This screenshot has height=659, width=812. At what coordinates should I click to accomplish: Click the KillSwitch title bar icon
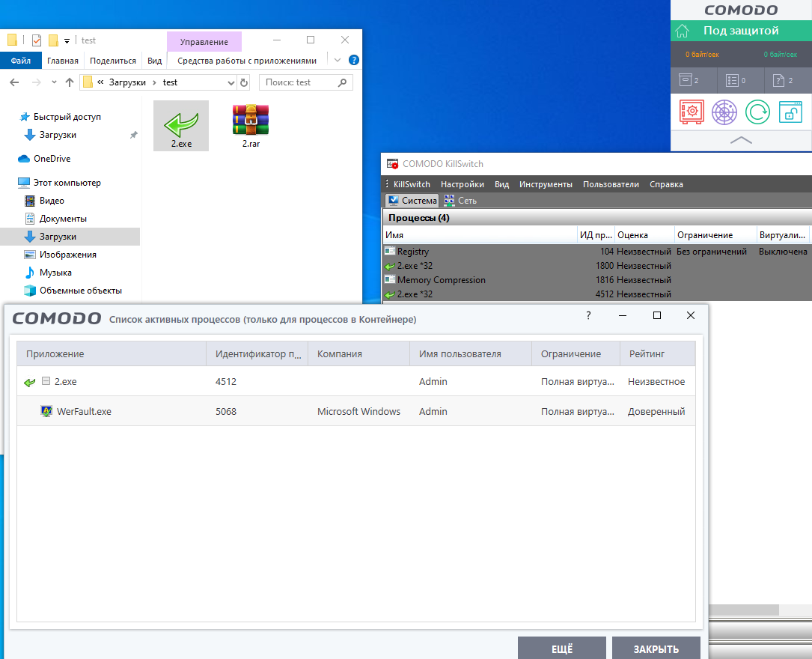point(393,164)
